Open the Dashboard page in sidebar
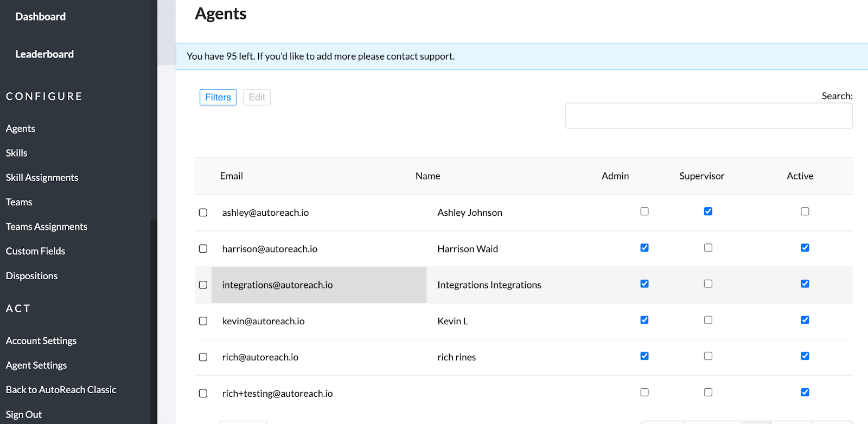 [x=40, y=17]
